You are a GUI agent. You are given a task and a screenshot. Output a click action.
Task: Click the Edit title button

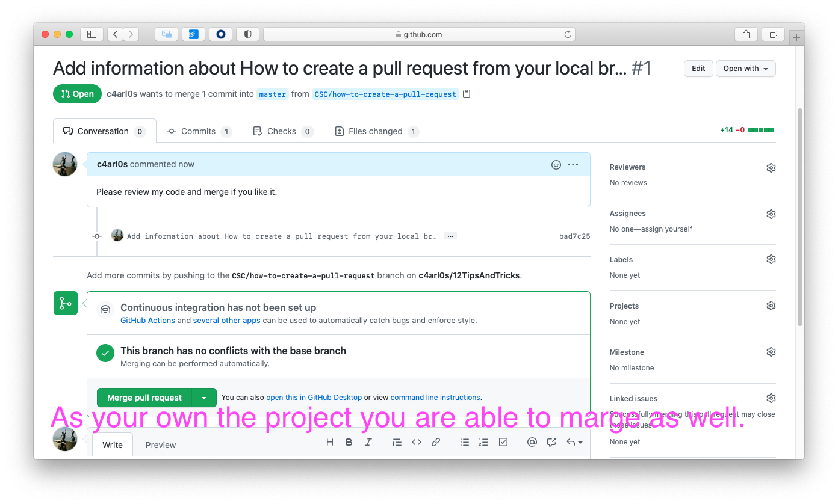[x=698, y=69]
